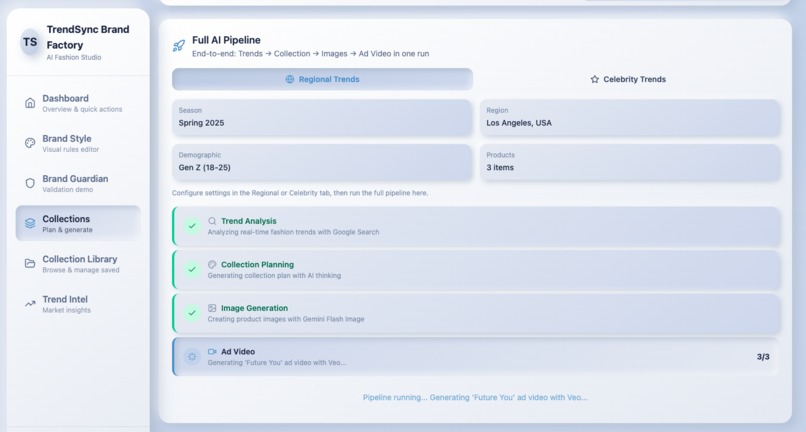Viewport: 806px width, 432px height.
Task: Click the Collections layers icon
Action: point(30,223)
